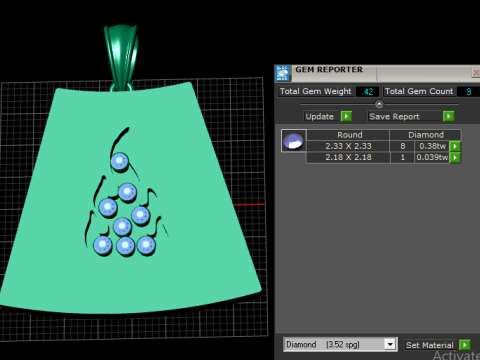Screen dimensions: 480x360
Task: Click green arrow for 0.039tw row
Action: 455,157
